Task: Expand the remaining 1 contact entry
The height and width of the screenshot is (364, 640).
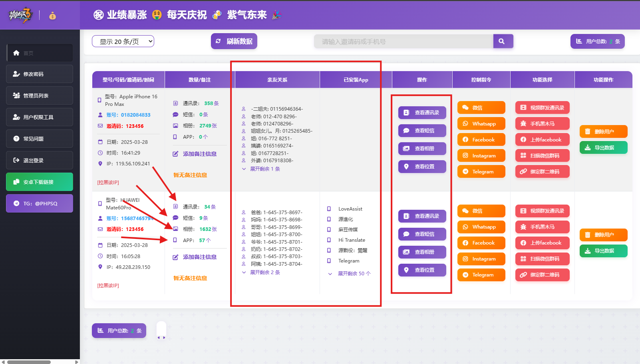Action: coord(264,169)
